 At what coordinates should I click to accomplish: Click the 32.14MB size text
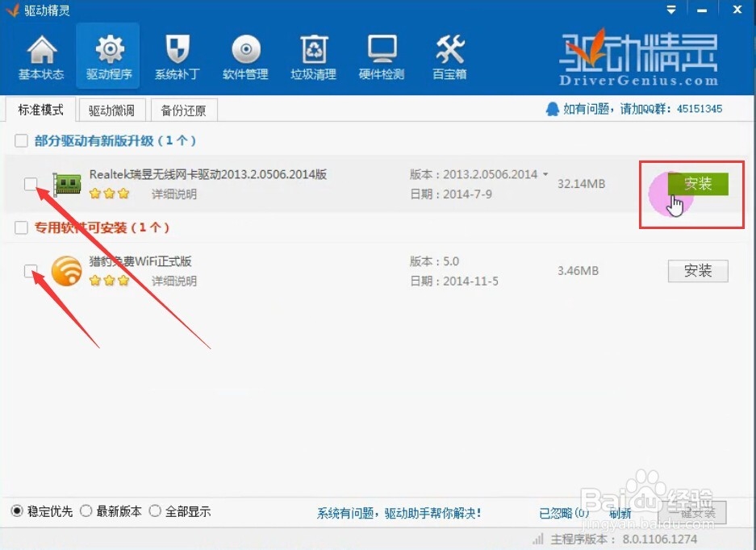[x=581, y=184]
